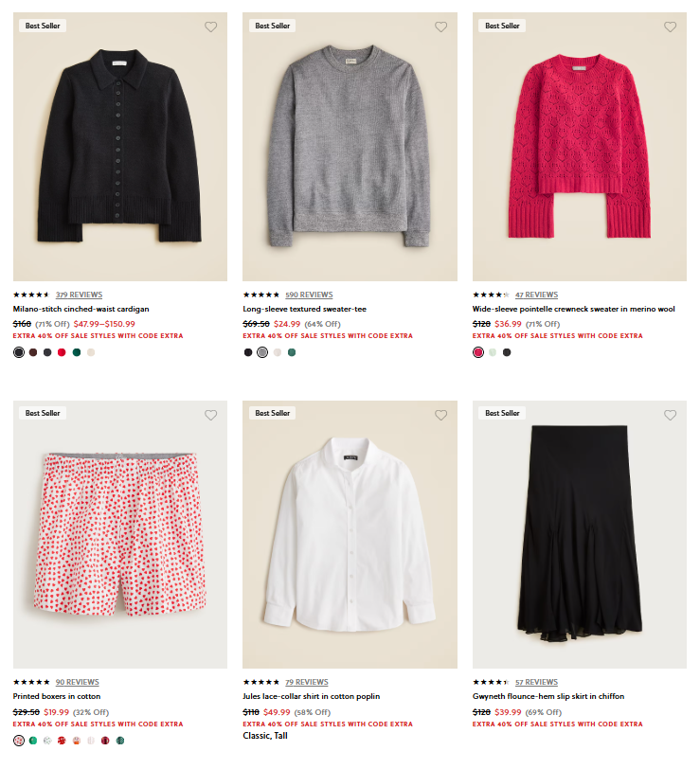Save the pink pointelle sweater to wishlist
This screenshot has width=700, height=769.
(670, 27)
